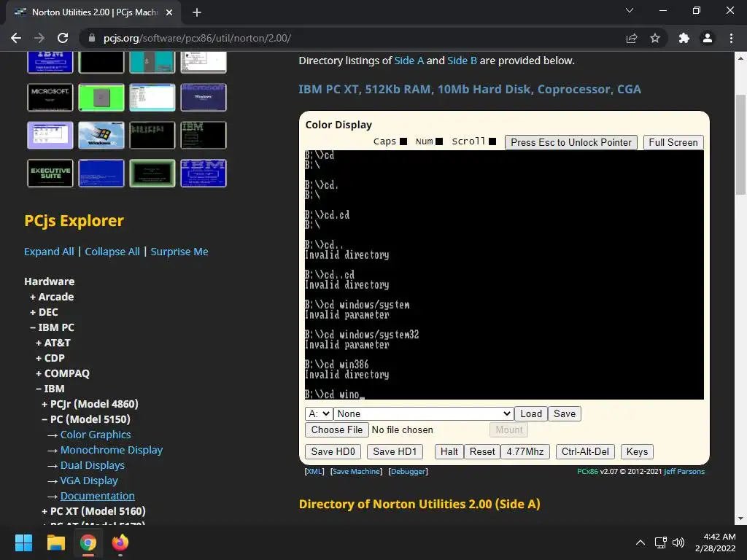This screenshot has height=560, width=747.
Task: Open the Dual Displays link
Action: 93,464
